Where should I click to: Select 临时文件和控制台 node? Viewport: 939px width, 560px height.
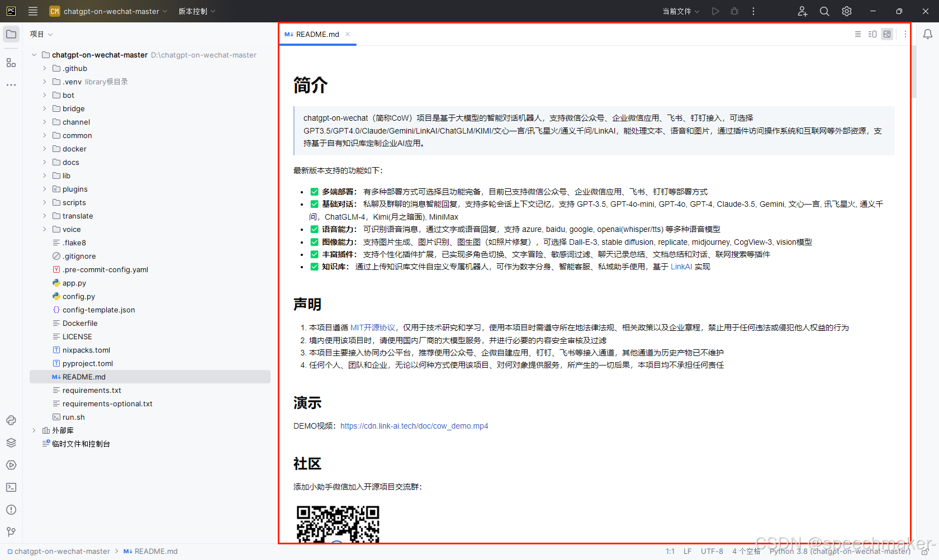(81, 444)
